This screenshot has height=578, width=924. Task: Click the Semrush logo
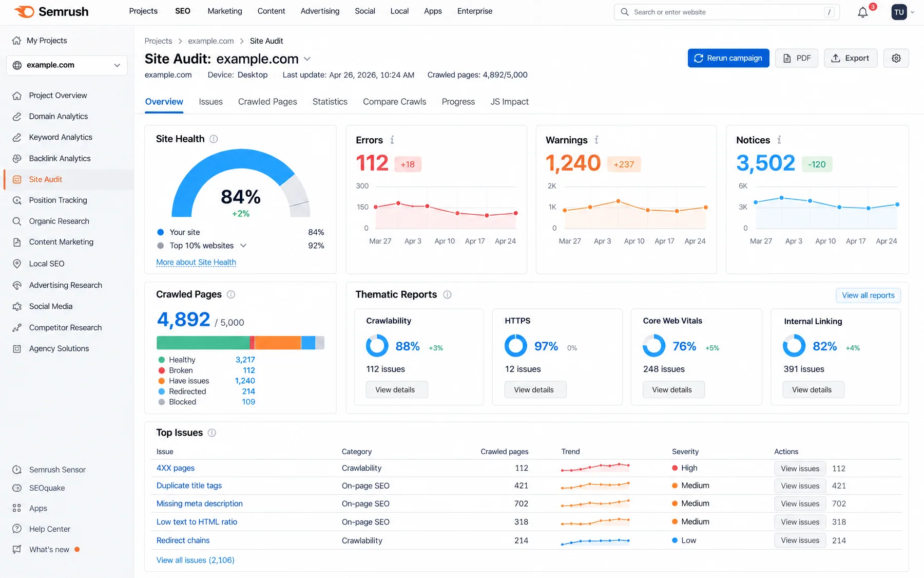coord(51,11)
